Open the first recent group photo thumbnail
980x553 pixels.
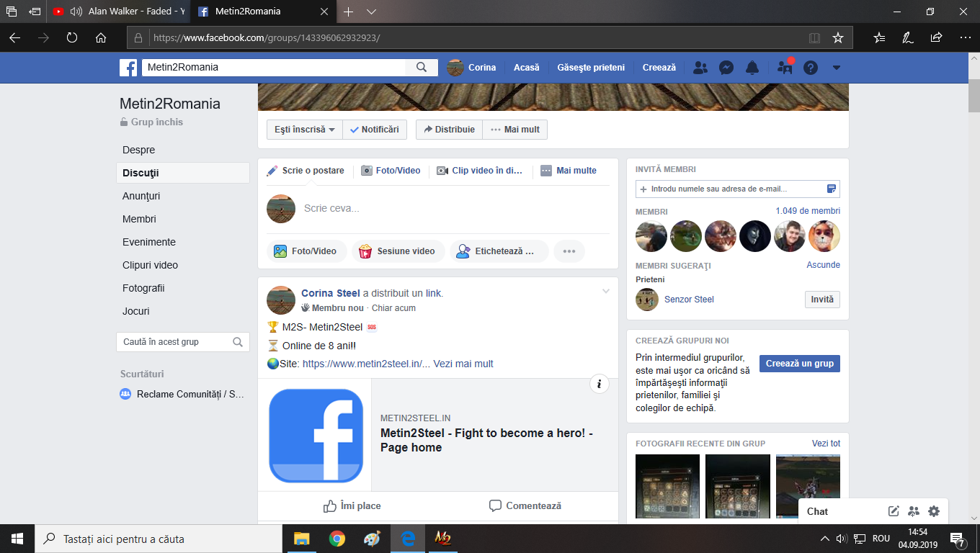667,486
